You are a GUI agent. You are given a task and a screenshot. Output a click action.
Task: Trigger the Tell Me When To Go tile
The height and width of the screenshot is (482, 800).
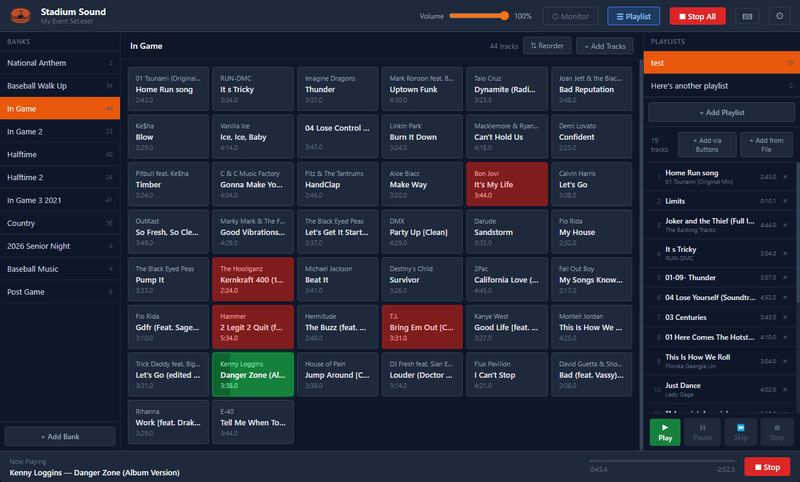click(253, 422)
